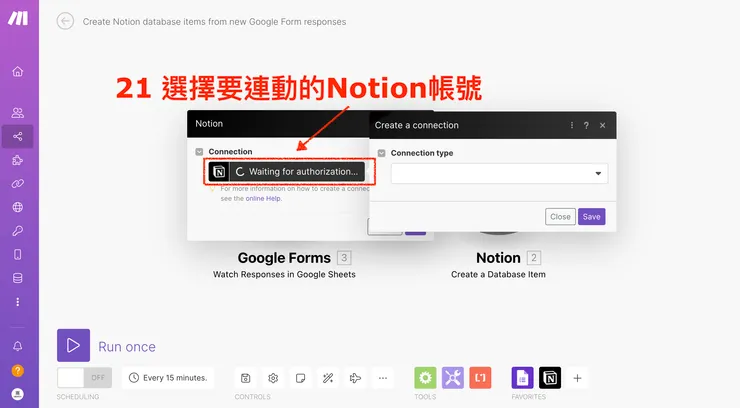Open user profile avatar in sidebar

[x=17, y=394]
